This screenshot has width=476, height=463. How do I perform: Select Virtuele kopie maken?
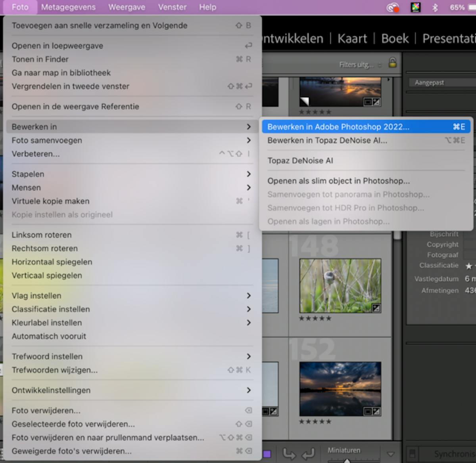pos(132,201)
